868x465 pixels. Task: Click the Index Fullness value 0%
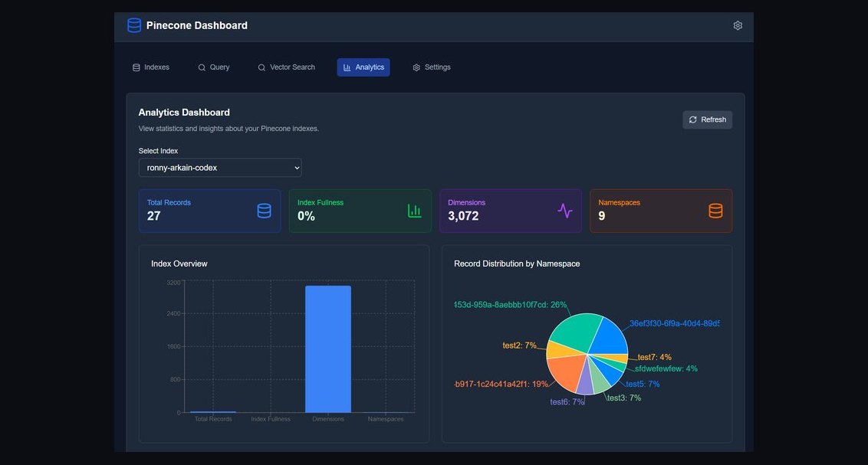tap(306, 216)
